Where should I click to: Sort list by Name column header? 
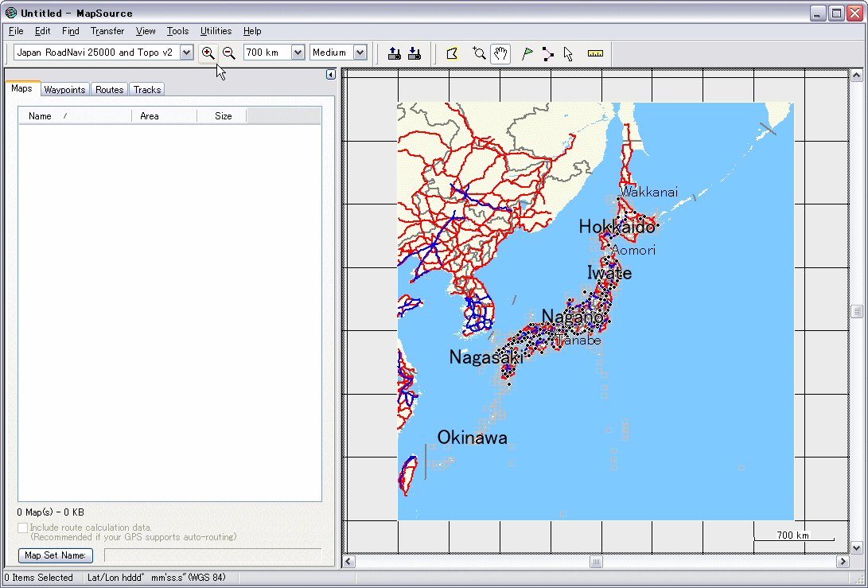pos(76,115)
